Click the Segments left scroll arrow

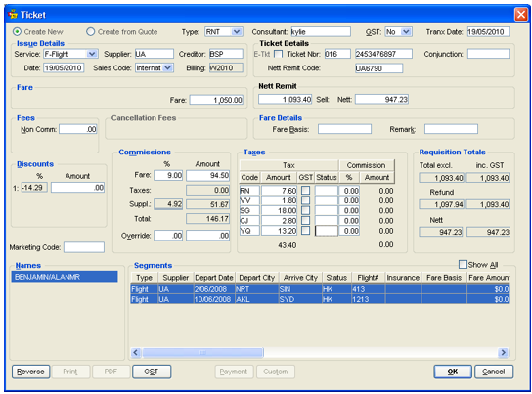(x=136, y=352)
